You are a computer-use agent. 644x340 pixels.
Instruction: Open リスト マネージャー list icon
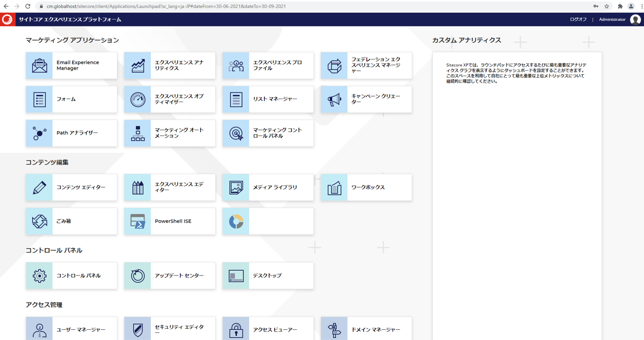(x=236, y=99)
